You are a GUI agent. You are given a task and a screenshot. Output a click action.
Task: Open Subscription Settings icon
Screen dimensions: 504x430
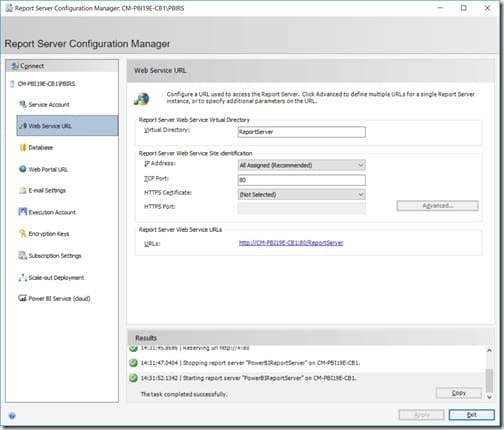point(23,255)
